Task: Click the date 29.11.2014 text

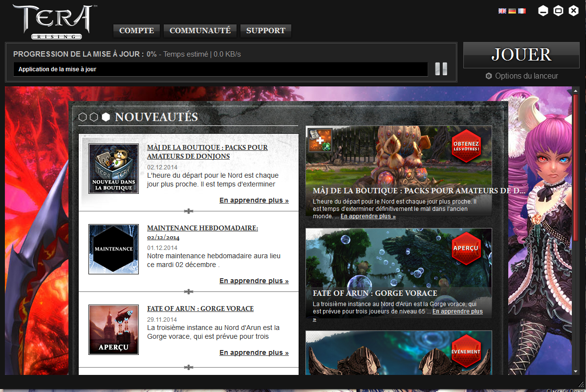Action: tap(162, 320)
